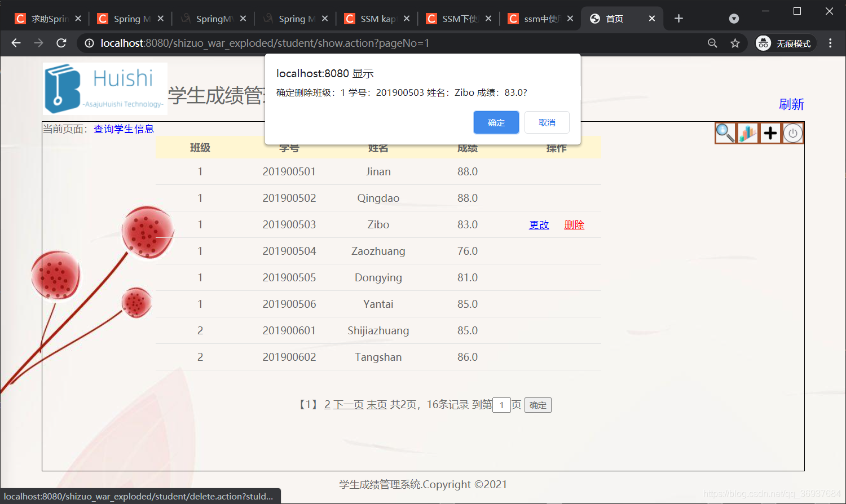Click the name Zaozhuang

378,251
